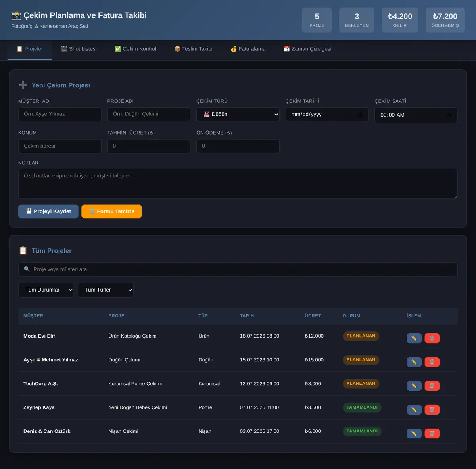Delete the Moda Evi Elif project
The image size is (476, 469).
coord(432,338)
